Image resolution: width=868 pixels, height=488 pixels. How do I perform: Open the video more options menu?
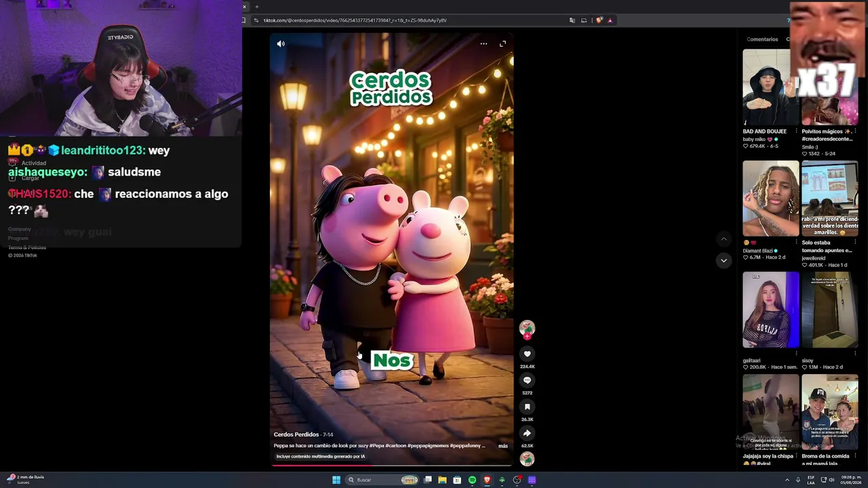[x=484, y=44]
